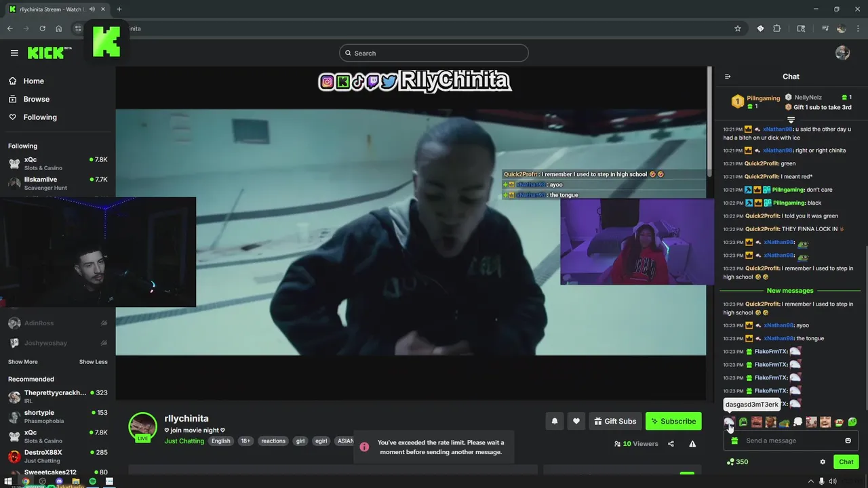Open DestroX88X recommended channel
Screen dimensions: 868x488
pos(58,455)
